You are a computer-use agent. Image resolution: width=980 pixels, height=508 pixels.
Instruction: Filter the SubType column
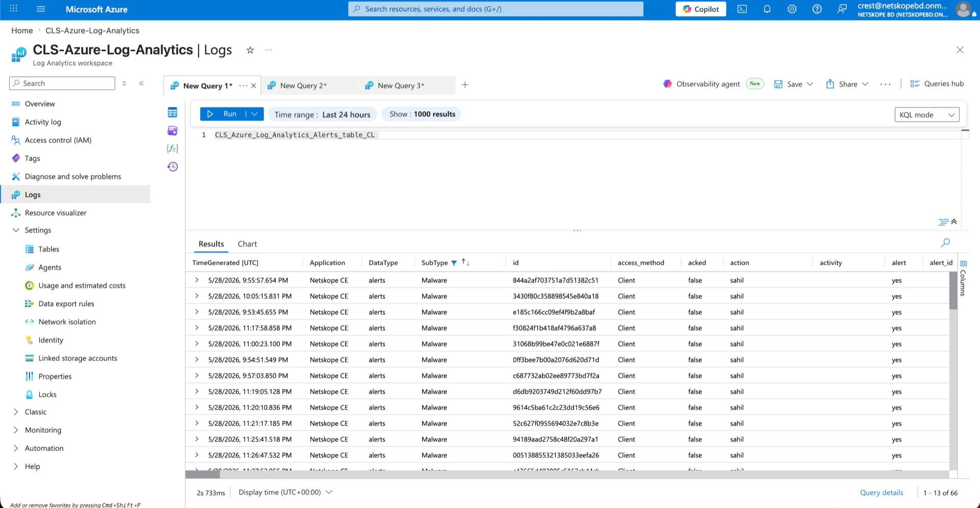pyautogui.click(x=454, y=263)
